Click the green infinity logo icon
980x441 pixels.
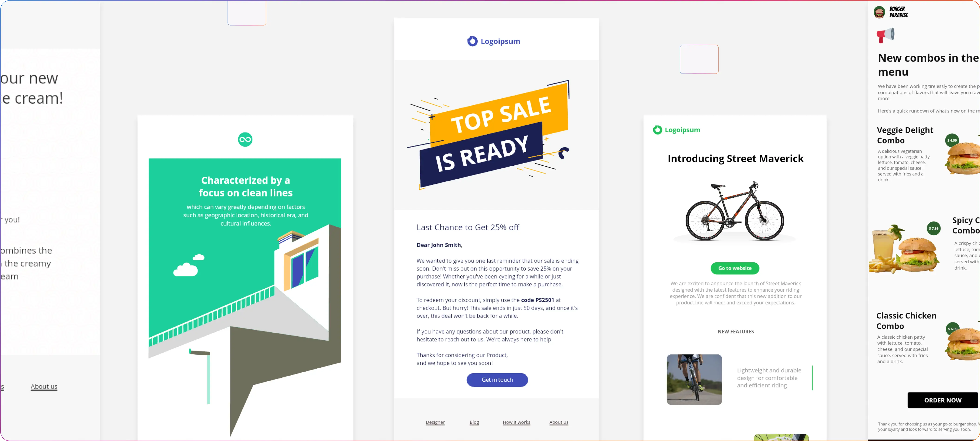click(x=245, y=139)
